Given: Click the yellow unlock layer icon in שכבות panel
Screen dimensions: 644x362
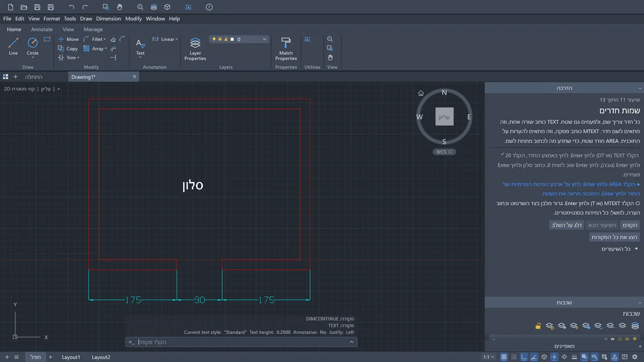Looking at the screenshot, I should point(538,326).
